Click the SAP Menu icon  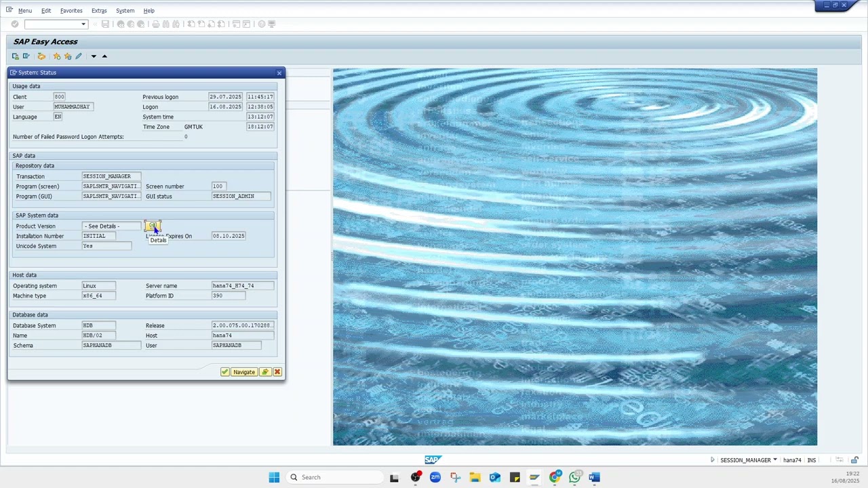26,56
